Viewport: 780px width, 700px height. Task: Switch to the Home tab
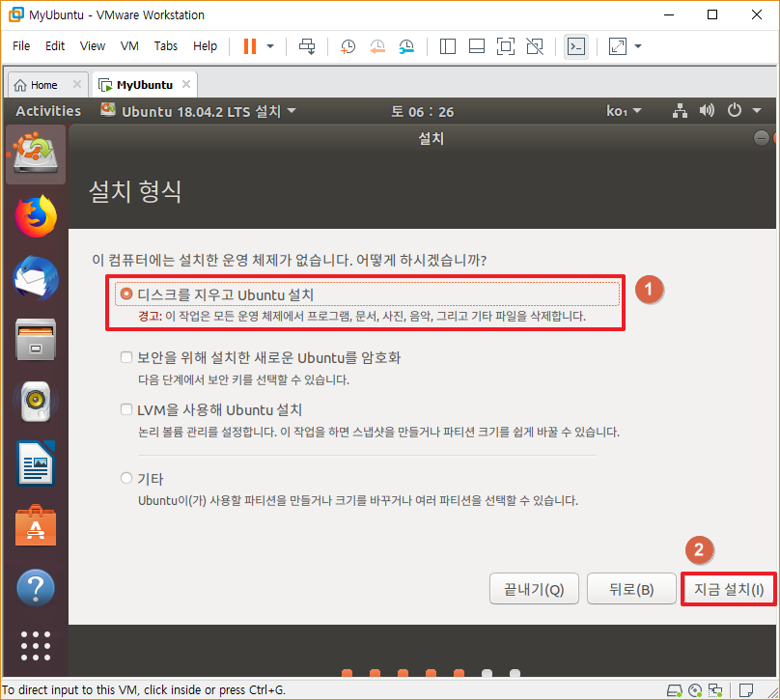tap(43, 85)
